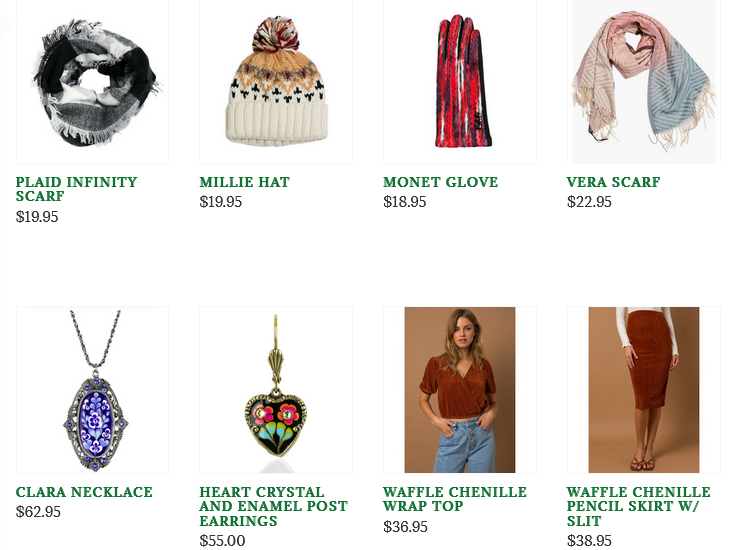
Task: Open the rust pencil skirt model image
Action: click(x=644, y=390)
